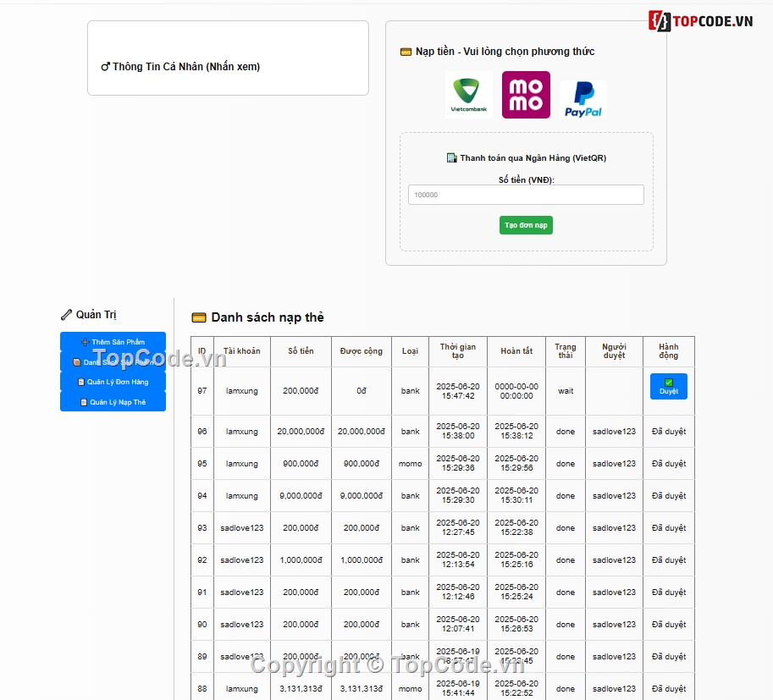Open Quản Lý Nạp Thẻ admin menu
This screenshot has height=700, width=773.
113,402
